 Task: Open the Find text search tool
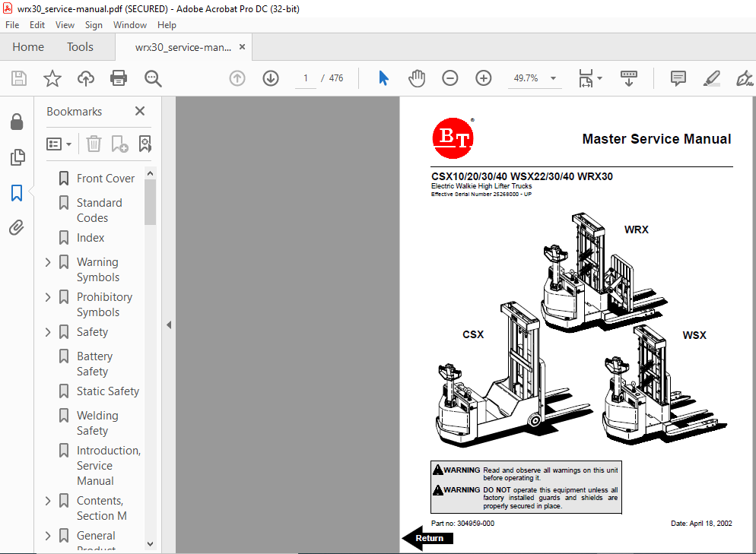coord(153,78)
